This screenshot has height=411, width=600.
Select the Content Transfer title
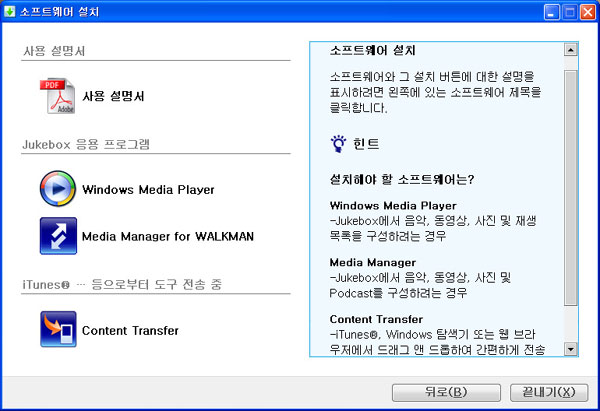click(x=130, y=331)
